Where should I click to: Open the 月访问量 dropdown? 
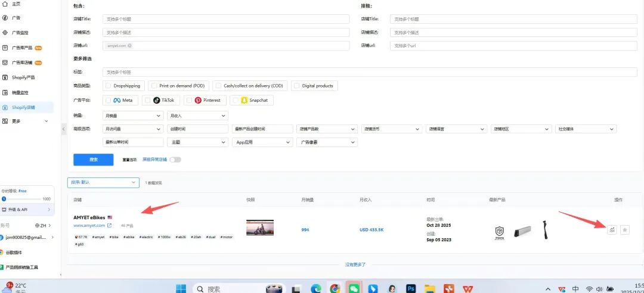coord(133,129)
